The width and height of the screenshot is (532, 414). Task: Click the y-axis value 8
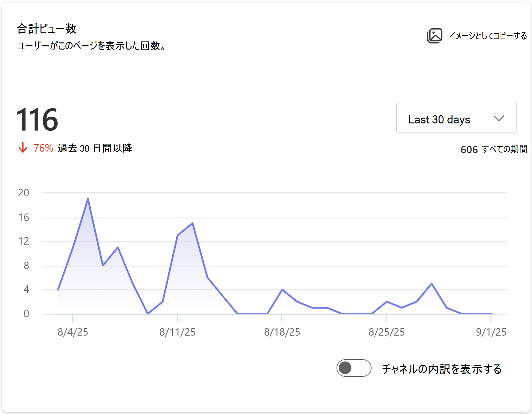[26, 266]
